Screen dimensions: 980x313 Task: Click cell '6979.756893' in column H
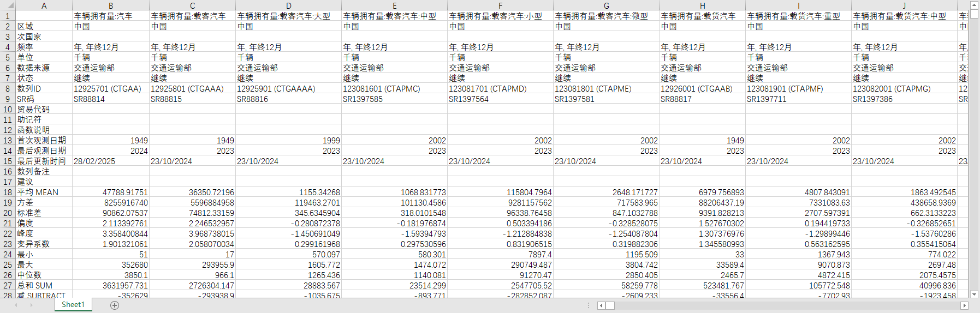point(702,192)
